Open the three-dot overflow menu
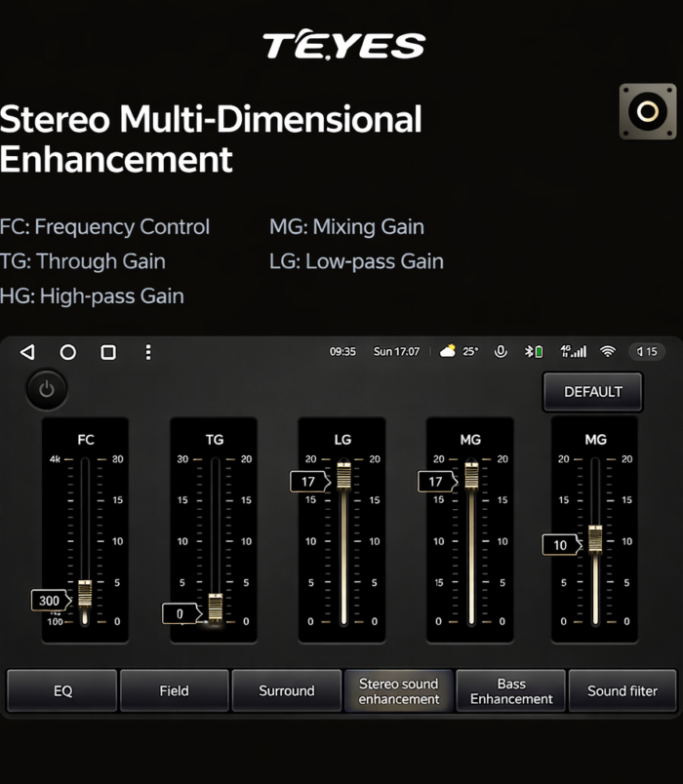 [x=148, y=352]
